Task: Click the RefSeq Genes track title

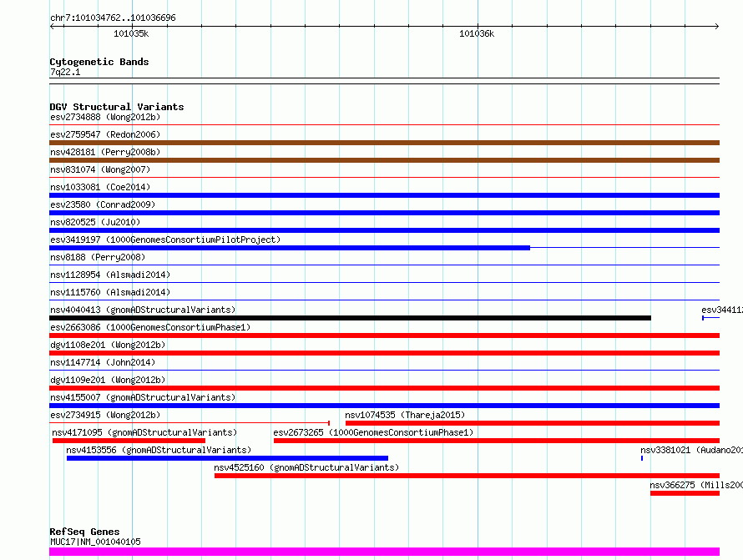Action: 84,532
